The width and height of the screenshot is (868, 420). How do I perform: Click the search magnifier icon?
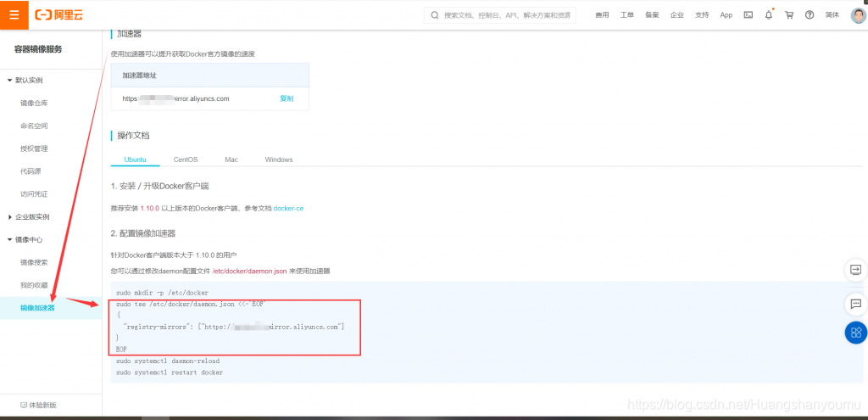tap(435, 15)
